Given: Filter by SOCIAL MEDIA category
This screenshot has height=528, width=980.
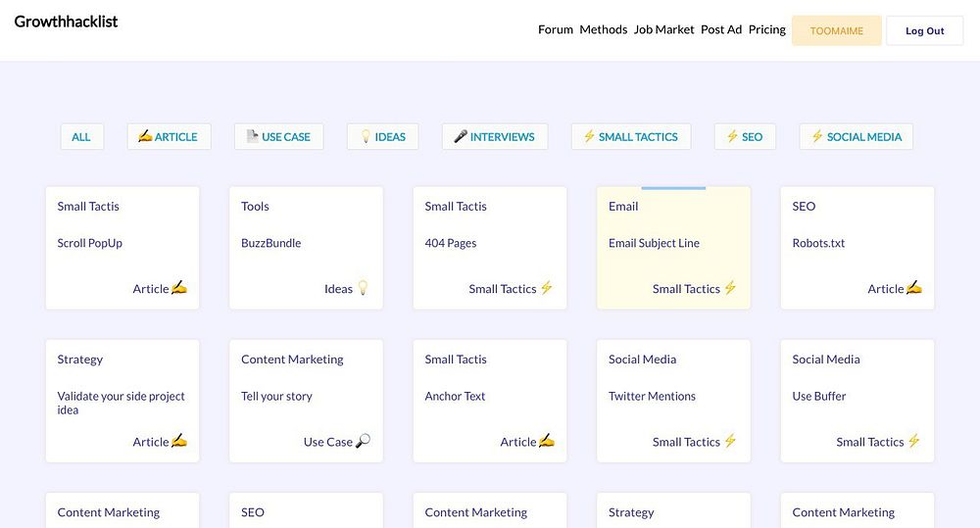Looking at the screenshot, I should (x=857, y=137).
